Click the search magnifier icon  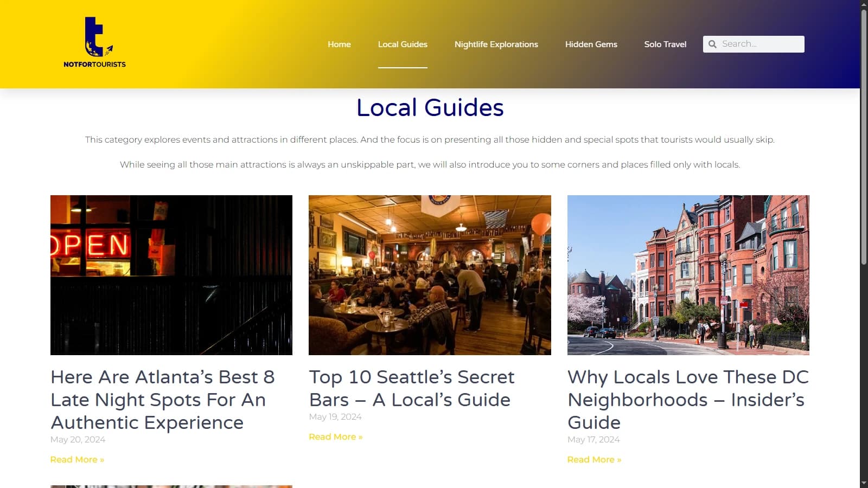(x=712, y=44)
